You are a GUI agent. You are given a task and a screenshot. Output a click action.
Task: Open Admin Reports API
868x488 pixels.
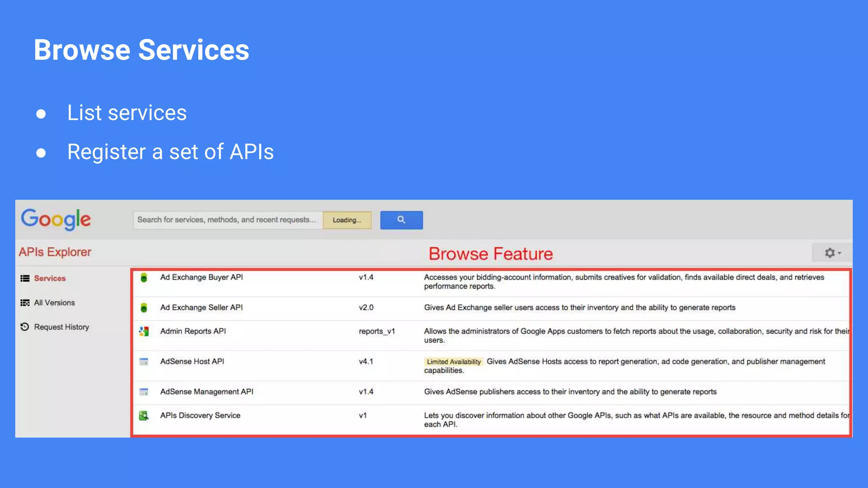(x=193, y=331)
